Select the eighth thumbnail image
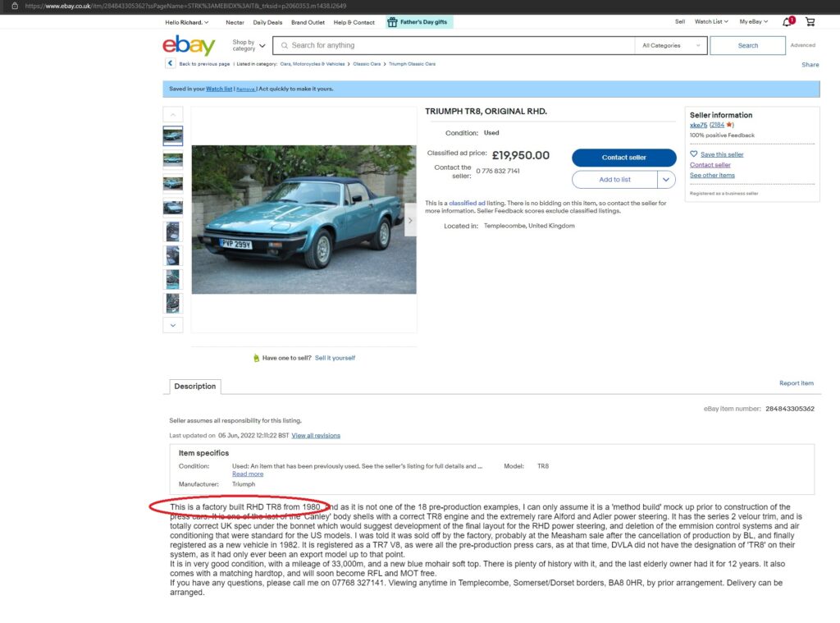Viewport: 840px width, 623px height. pyautogui.click(x=172, y=304)
